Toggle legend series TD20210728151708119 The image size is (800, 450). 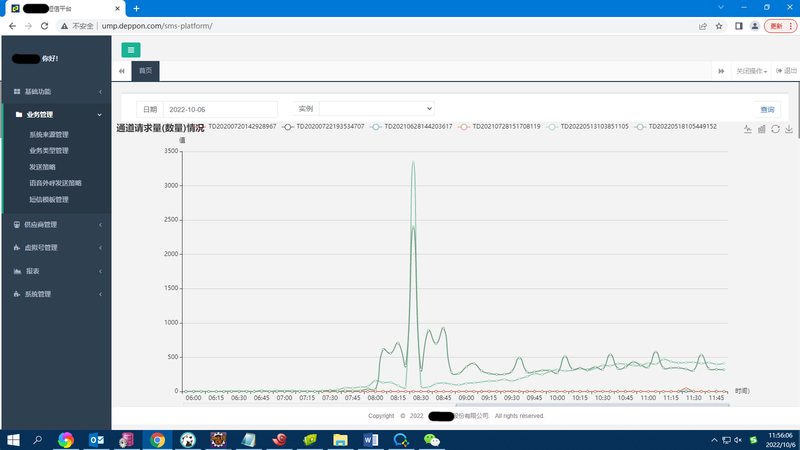[499, 127]
